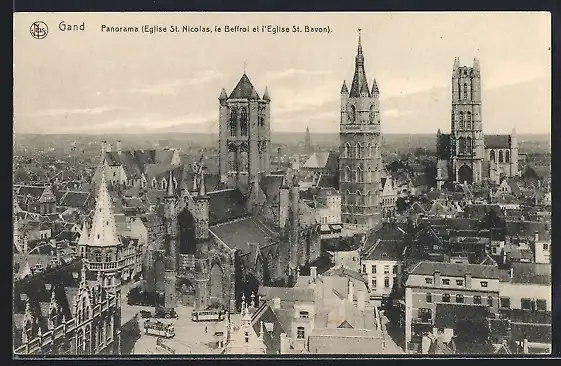Select the Panorama caption text line

click(x=216, y=29)
